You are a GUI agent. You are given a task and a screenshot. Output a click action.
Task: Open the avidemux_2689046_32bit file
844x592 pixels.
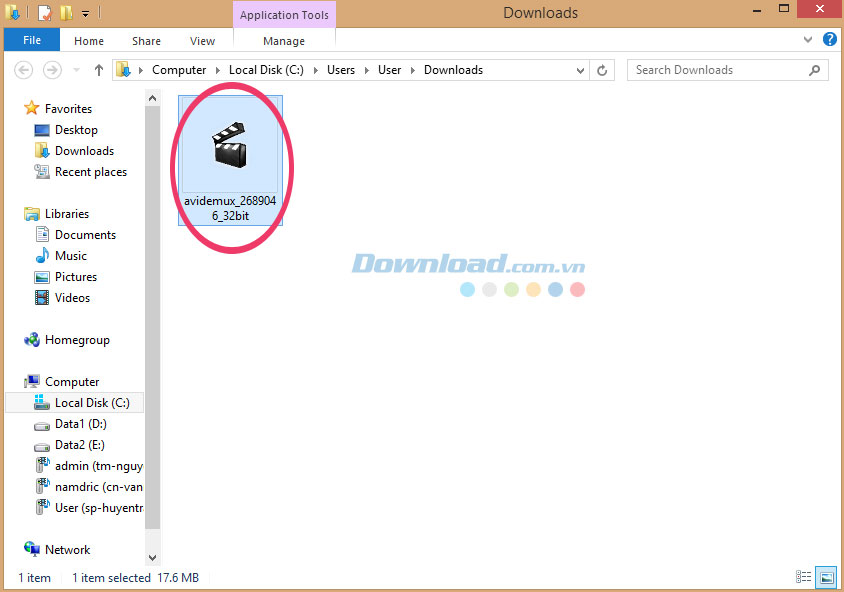pyautogui.click(x=230, y=160)
